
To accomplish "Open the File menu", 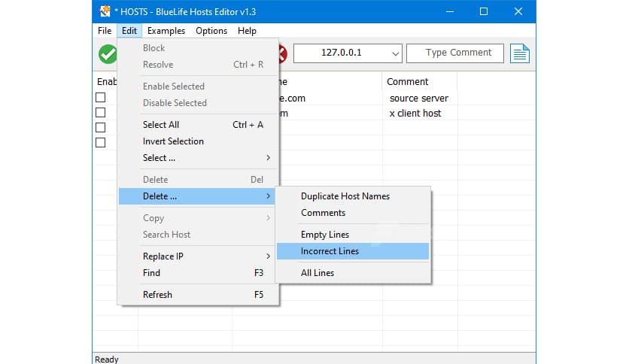I will tap(105, 31).
